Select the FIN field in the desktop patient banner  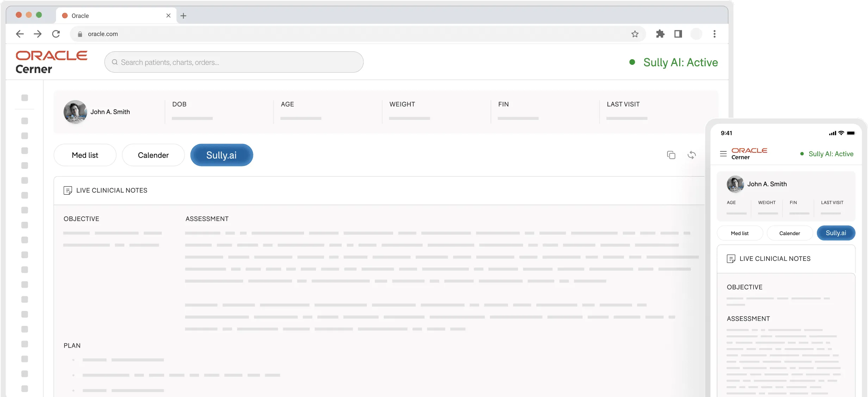(x=518, y=111)
